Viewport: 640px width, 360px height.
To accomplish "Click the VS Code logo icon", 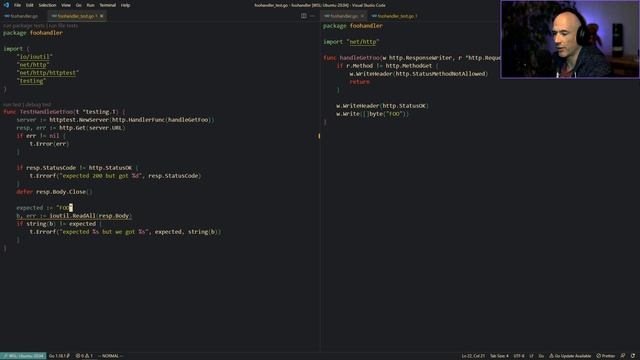I will (6, 5).
